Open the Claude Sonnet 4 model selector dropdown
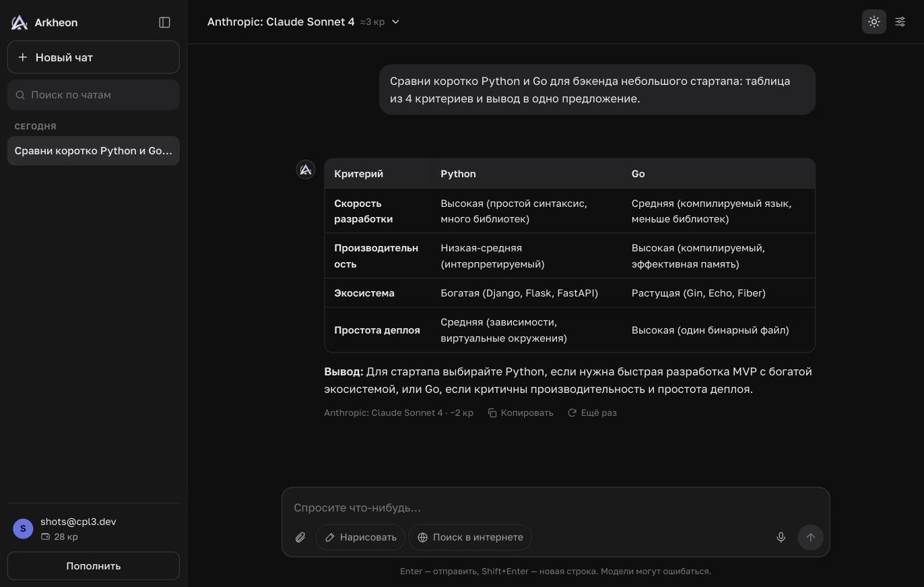This screenshot has width=924, height=587. tap(303, 22)
